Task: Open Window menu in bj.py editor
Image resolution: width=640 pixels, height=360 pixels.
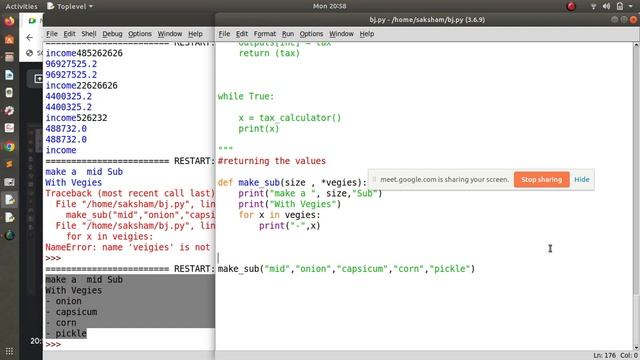Action: 341,34
